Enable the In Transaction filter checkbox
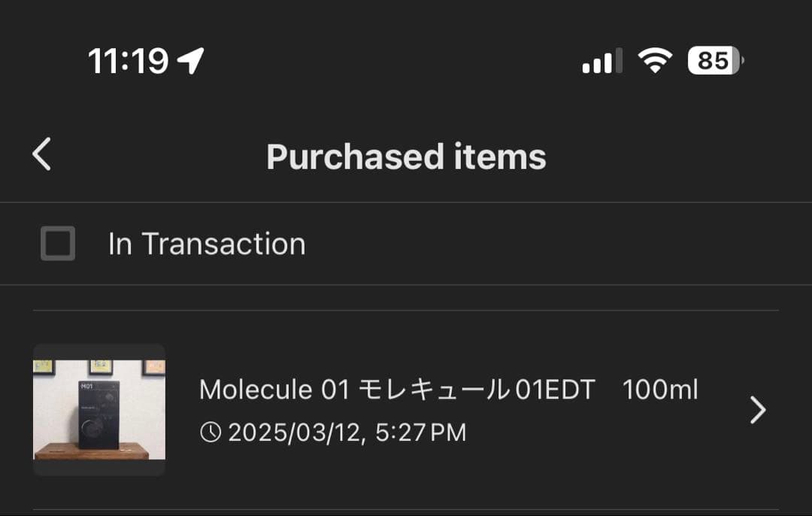The width and height of the screenshot is (812, 516). coord(56,243)
